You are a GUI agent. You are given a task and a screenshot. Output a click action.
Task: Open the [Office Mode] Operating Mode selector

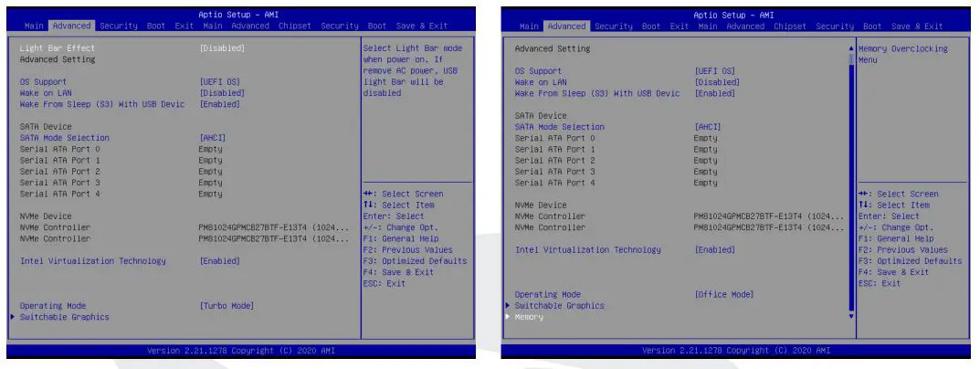pyautogui.click(x=723, y=294)
